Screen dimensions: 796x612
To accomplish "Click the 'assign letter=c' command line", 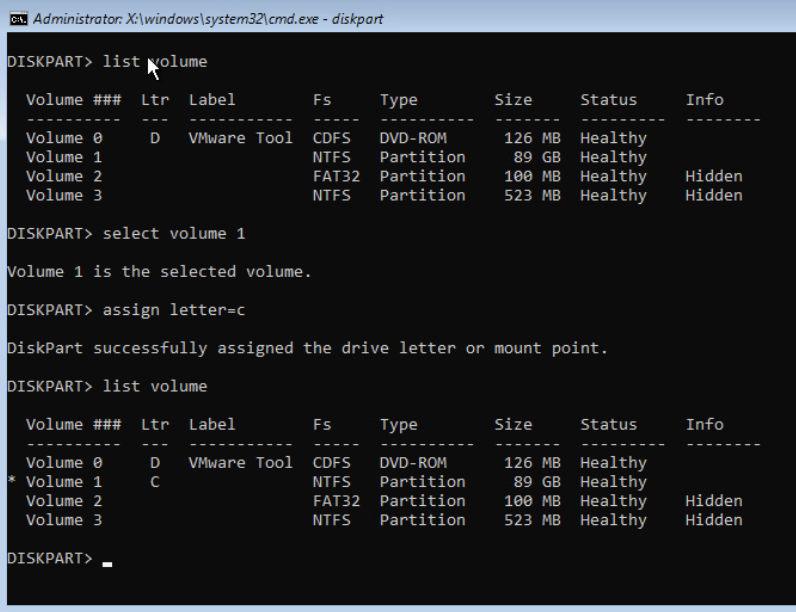I will tap(174, 310).
